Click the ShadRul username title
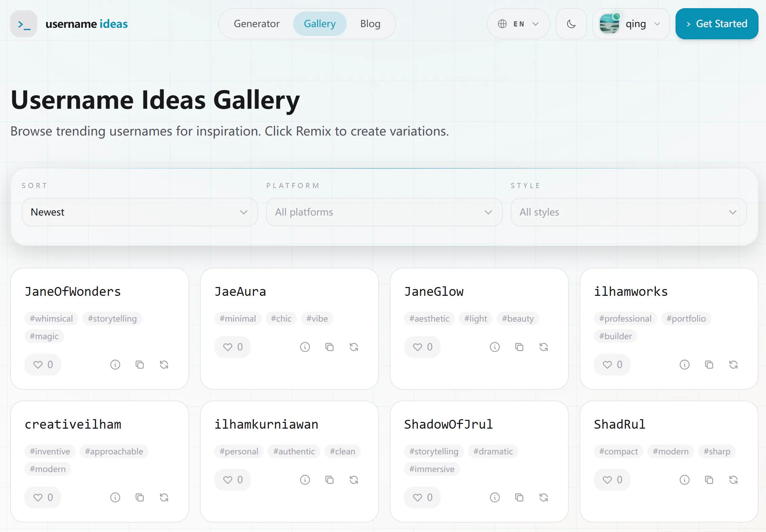This screenshot has height=532, width=766. (x=620, y=424)
